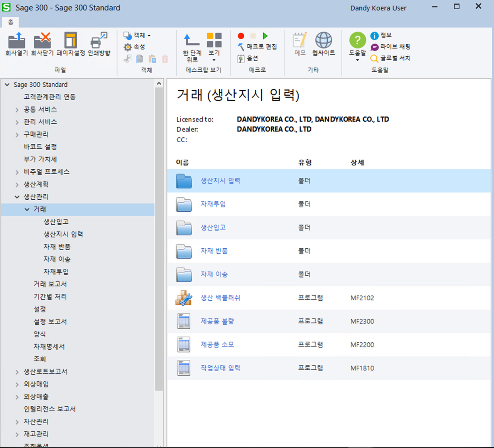
Task: Click 글로벌 서치 search icon
Action: 374,58
